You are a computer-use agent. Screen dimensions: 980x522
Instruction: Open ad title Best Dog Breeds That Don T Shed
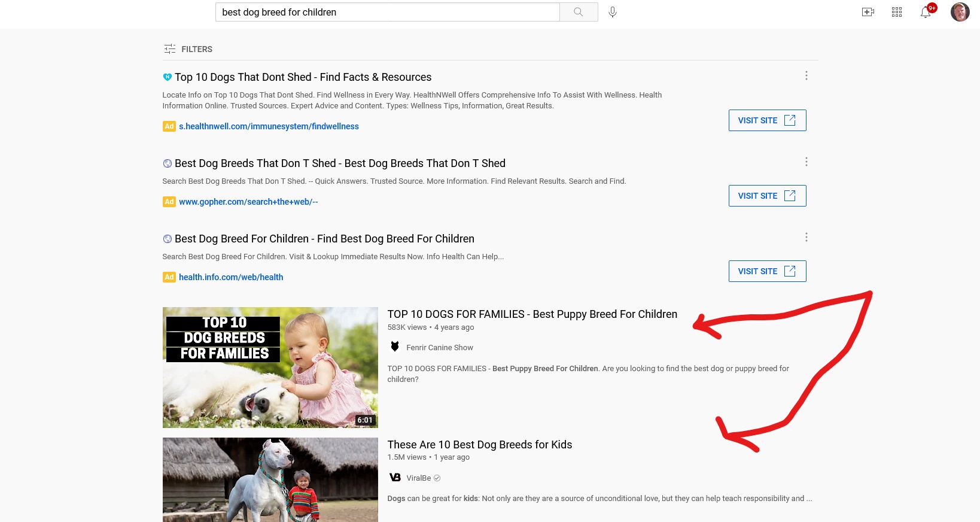coord(340,163)
